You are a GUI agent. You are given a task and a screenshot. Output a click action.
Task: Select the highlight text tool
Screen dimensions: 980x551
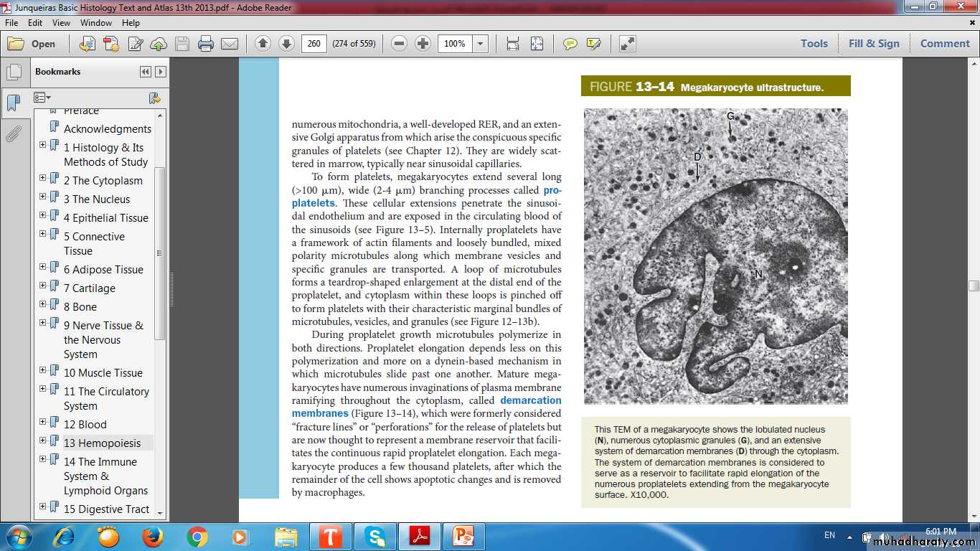[x=593, y=44]
